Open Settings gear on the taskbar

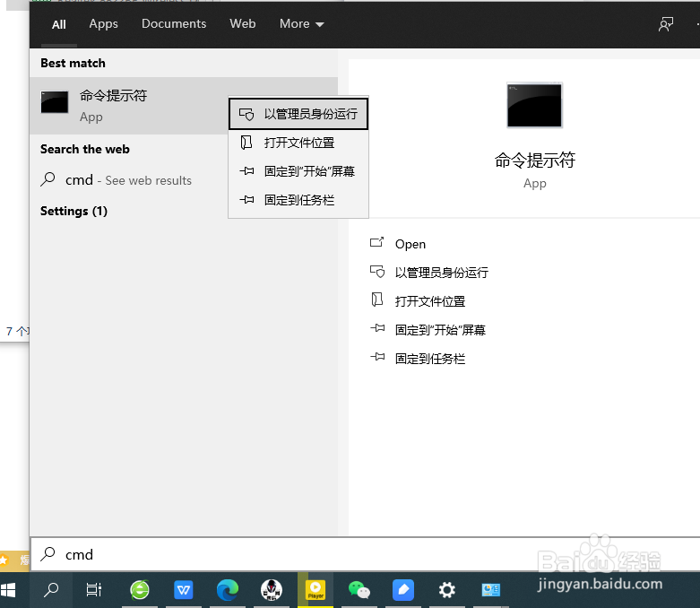pos(447,590)
